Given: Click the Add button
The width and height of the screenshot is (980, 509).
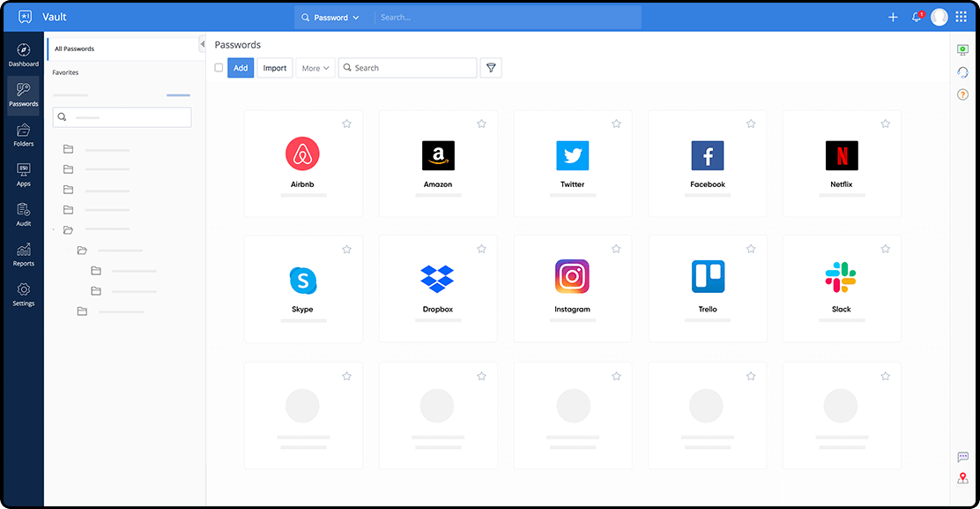Looking at the screenshot, I should coord(241,68).
